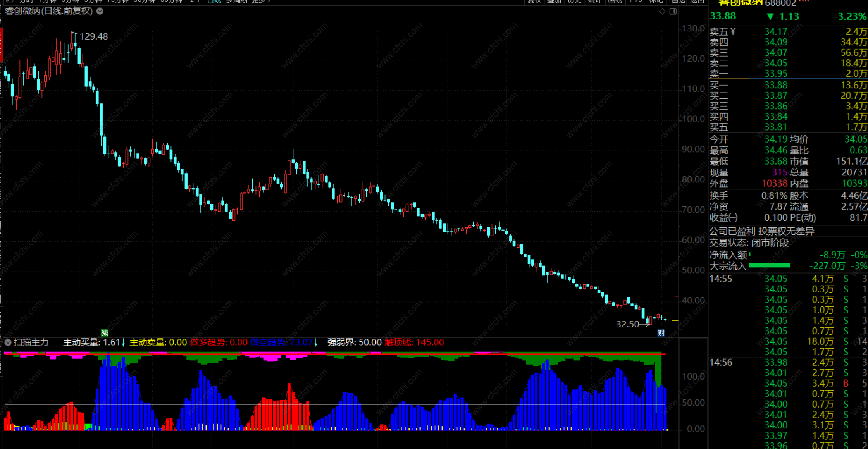Click the diamond icon above chart
This screenshot has width=868, height=449.
pos(662,12)
